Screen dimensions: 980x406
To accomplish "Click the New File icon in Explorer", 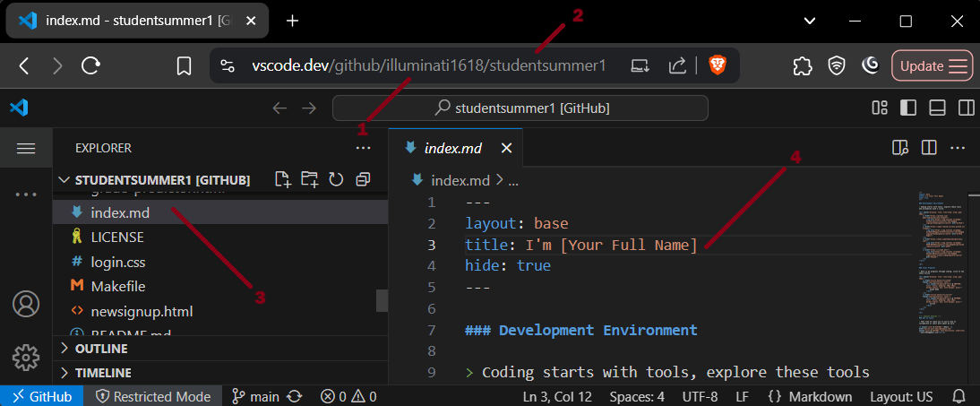I will [283, 179].
